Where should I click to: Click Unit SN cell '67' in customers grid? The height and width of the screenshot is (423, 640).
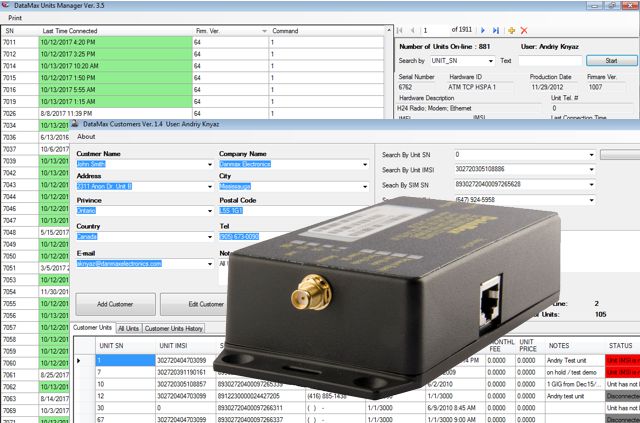[x=125, y=419]
